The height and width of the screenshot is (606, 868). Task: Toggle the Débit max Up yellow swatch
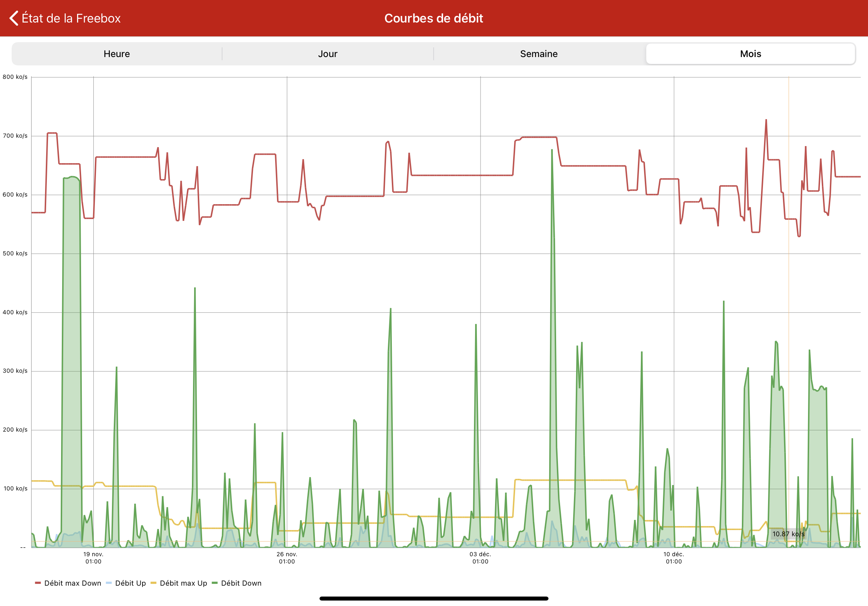(153, 583)
